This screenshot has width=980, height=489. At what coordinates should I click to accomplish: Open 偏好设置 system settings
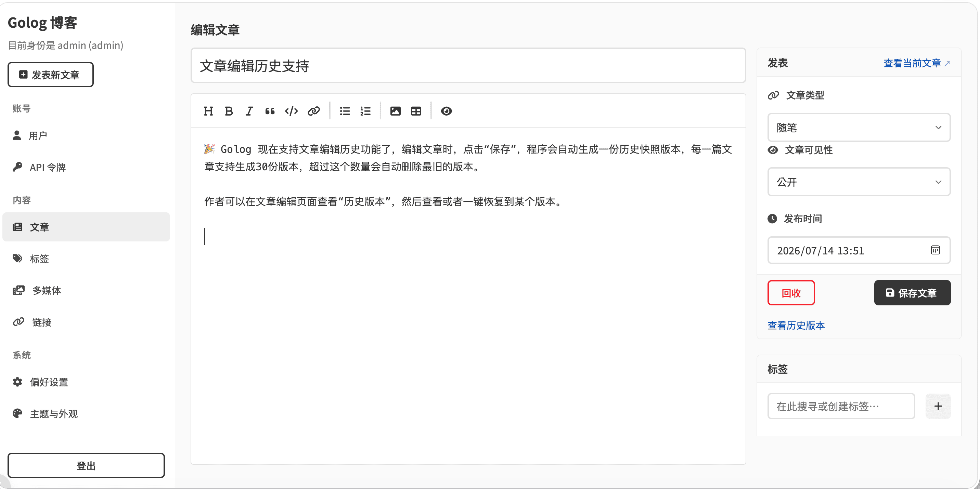pyautogui.click(x=86, y=382)
